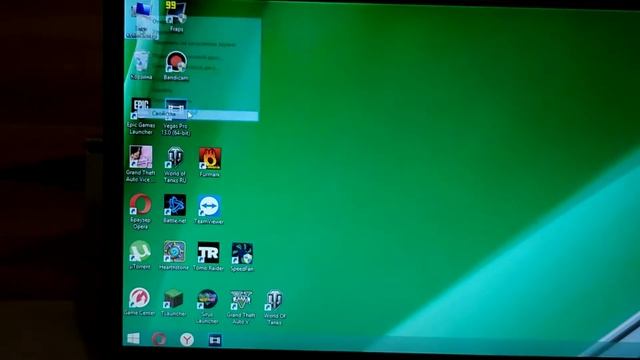Select the uTorrent desktop shortcut
640x360 pixels.
pyautogui.click(x=140, y=255)
